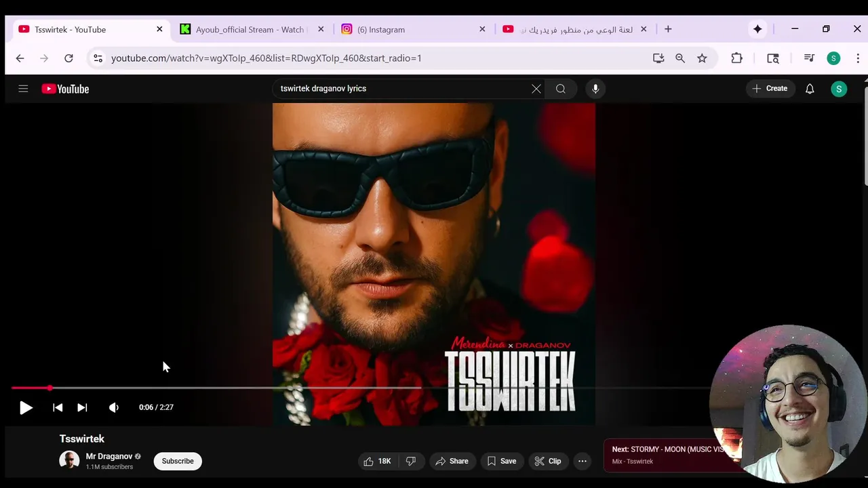Go back in browser history
The image size is (868, 488).
pos(20,58)
